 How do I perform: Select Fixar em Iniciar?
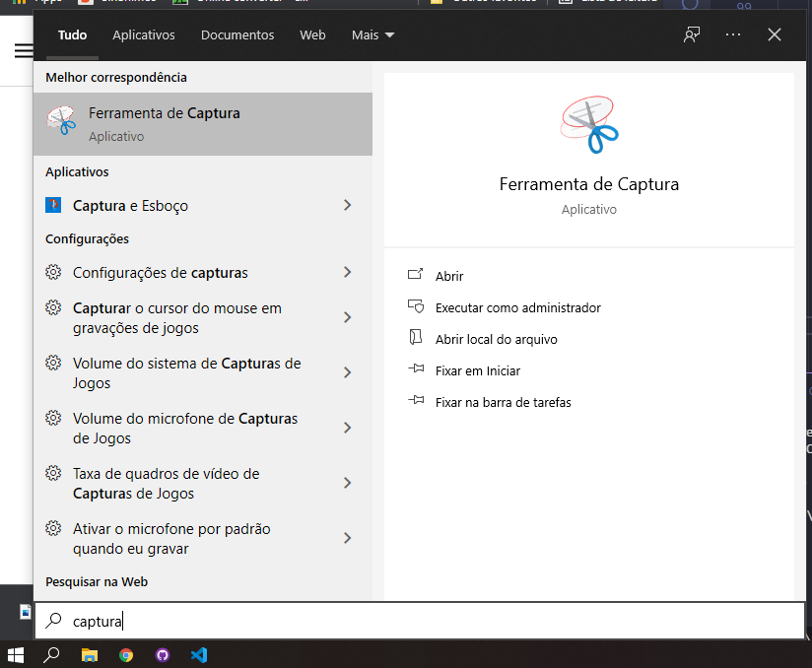[478, 370]
